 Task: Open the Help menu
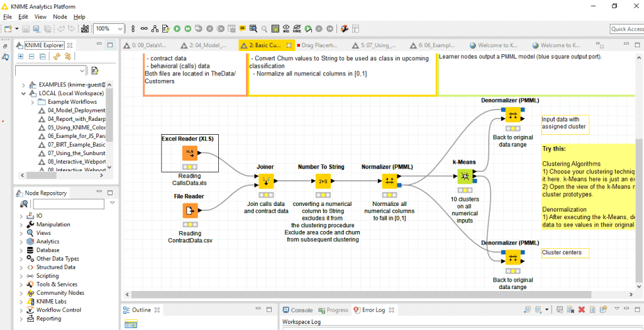coord(79,17)
